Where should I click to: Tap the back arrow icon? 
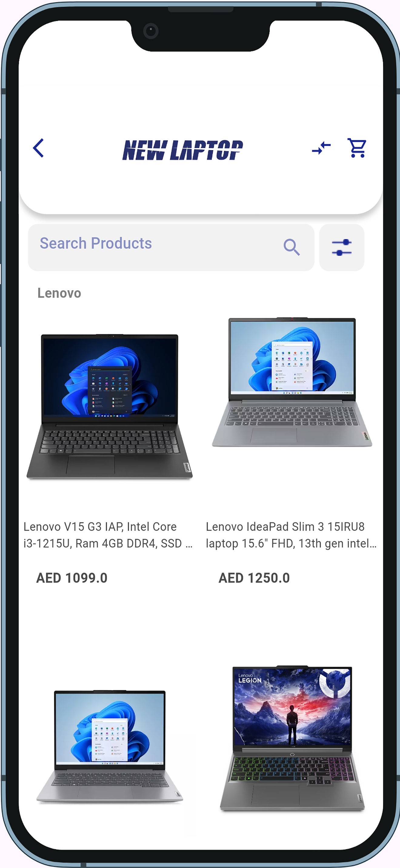point(38,148)
